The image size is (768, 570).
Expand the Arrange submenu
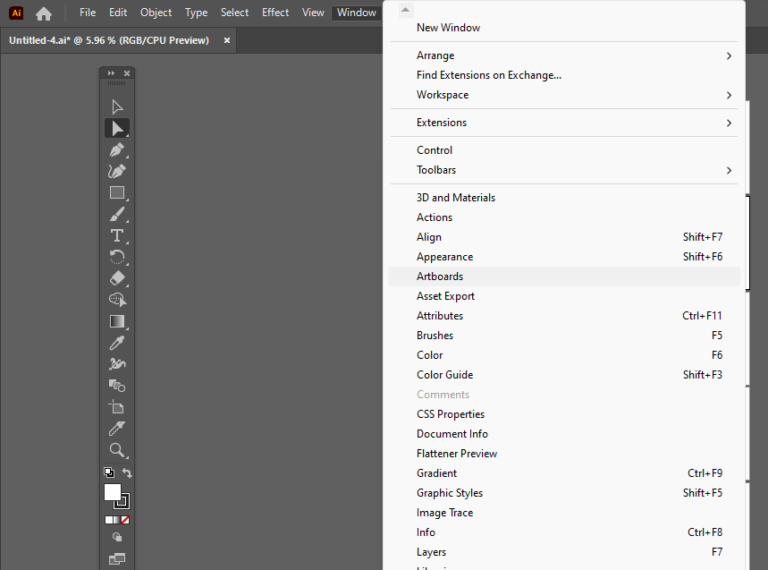(x=564, y=55)
